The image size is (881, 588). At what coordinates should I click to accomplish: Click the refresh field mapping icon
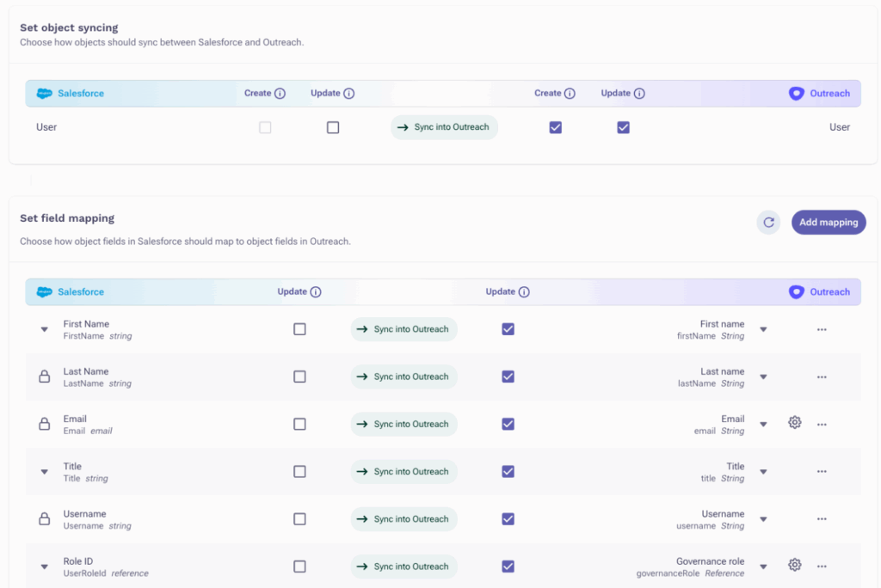click(768, 223)
